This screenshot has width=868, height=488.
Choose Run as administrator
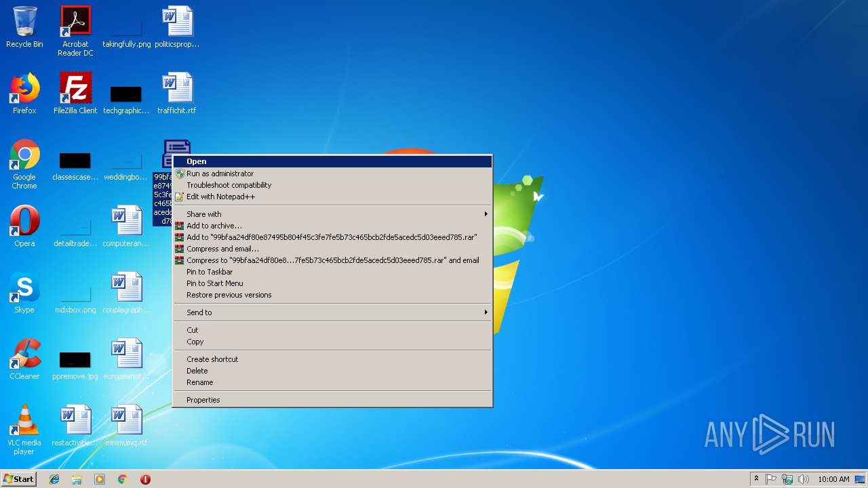click(332, 174)
